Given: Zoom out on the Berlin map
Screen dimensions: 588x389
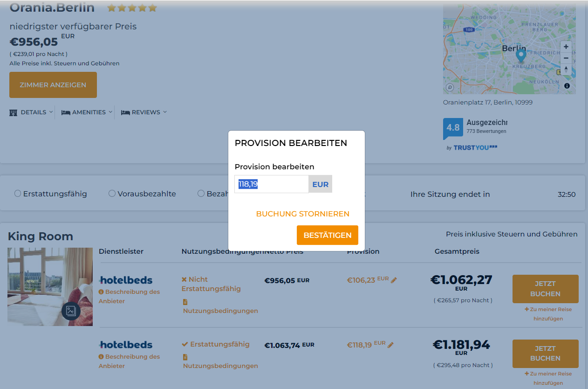Looking at the screenshot, I should 566,58.
